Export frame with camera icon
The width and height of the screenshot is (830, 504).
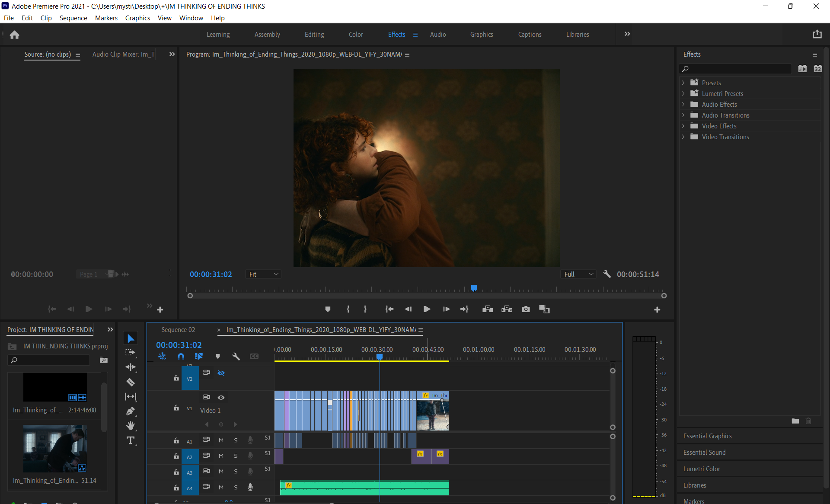(526, 309)
